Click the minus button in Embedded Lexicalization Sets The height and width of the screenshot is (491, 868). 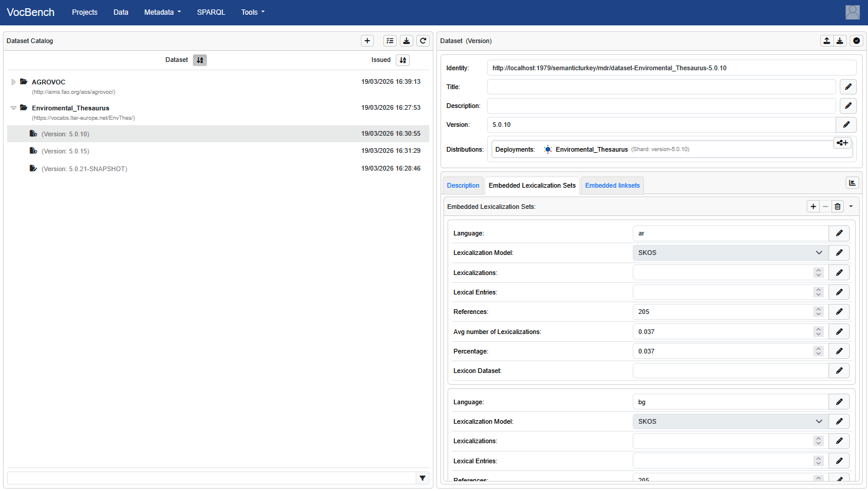click(x=826, y=207)
